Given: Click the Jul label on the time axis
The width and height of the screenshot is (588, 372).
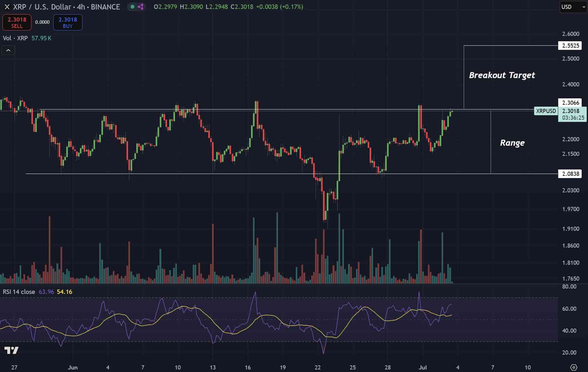Looking at the screenshot, I should 423,368.
